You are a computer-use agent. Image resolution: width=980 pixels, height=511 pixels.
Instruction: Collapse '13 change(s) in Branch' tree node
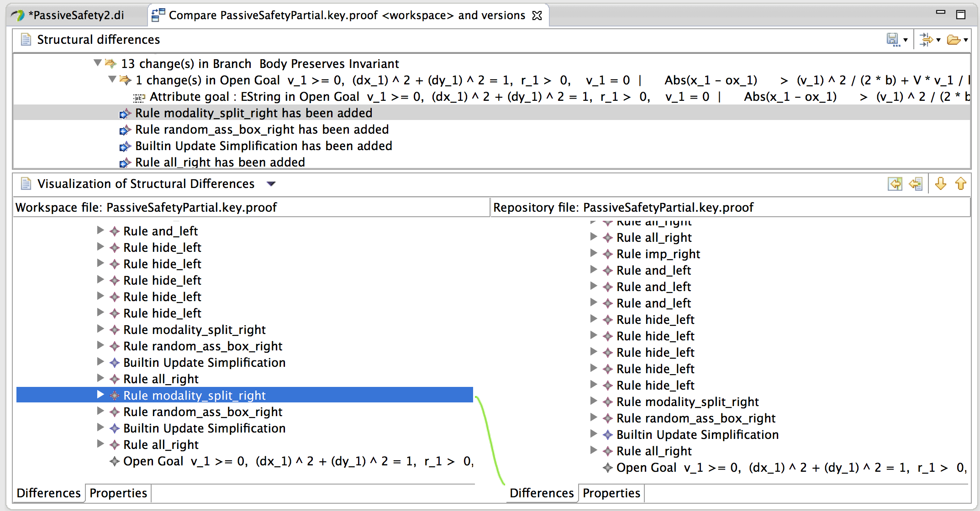(97, 63)
